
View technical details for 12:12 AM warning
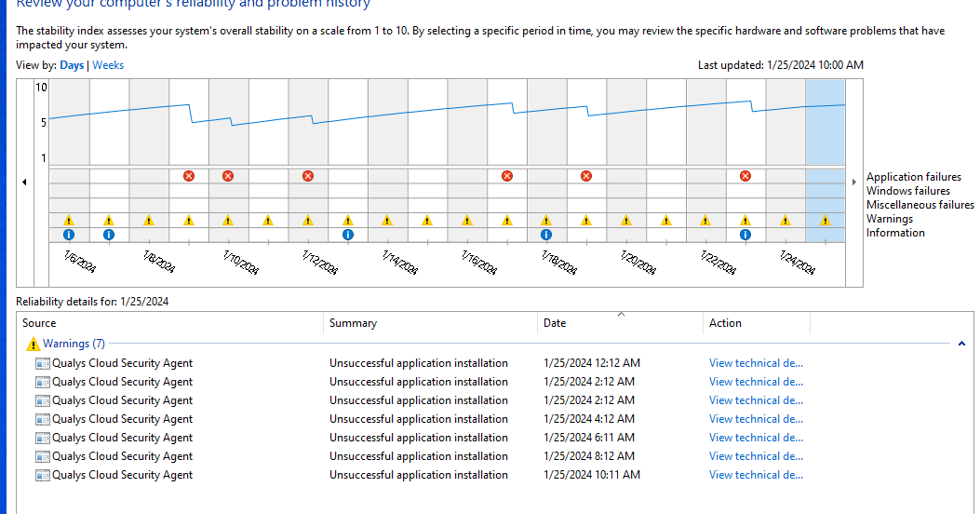pyautogui.click(x=757, y=363)
